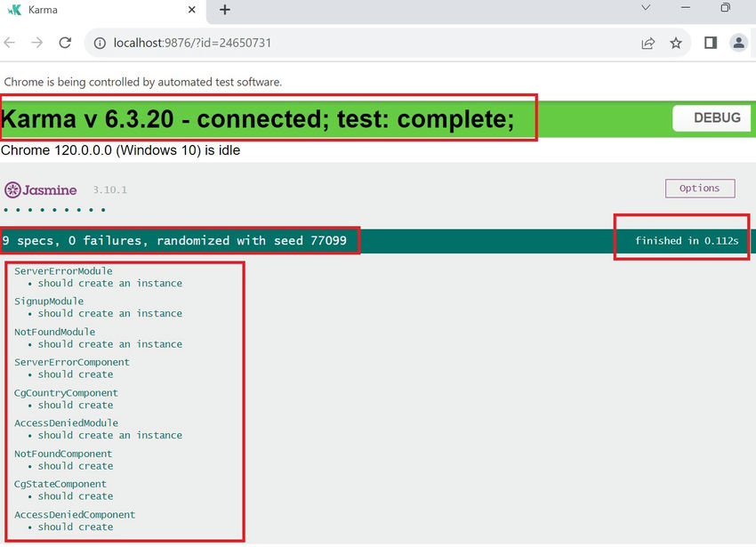This screenshot has width=756, height=547.
Task: Click first passed spec dot in Jasmine
Action: [6, 210]
